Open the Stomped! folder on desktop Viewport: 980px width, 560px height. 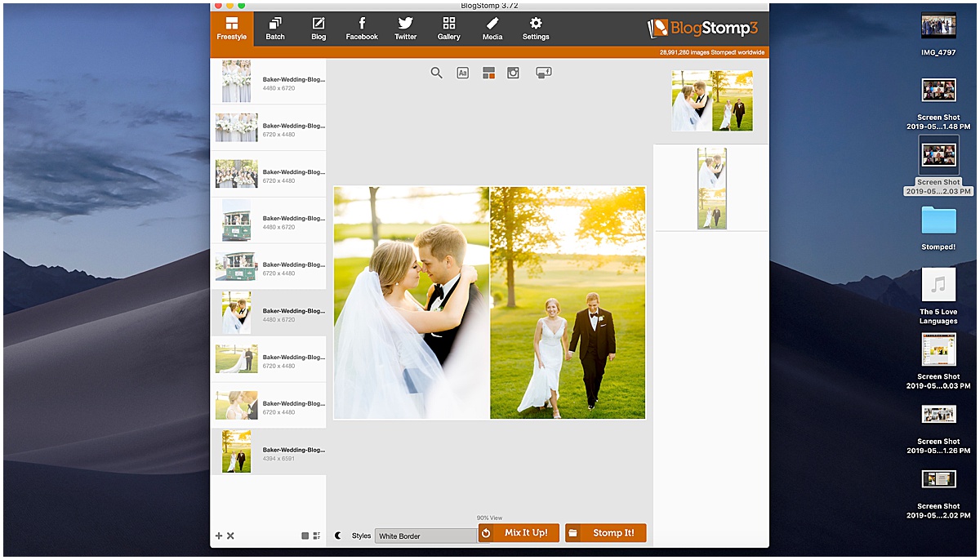tap(938, 227)
